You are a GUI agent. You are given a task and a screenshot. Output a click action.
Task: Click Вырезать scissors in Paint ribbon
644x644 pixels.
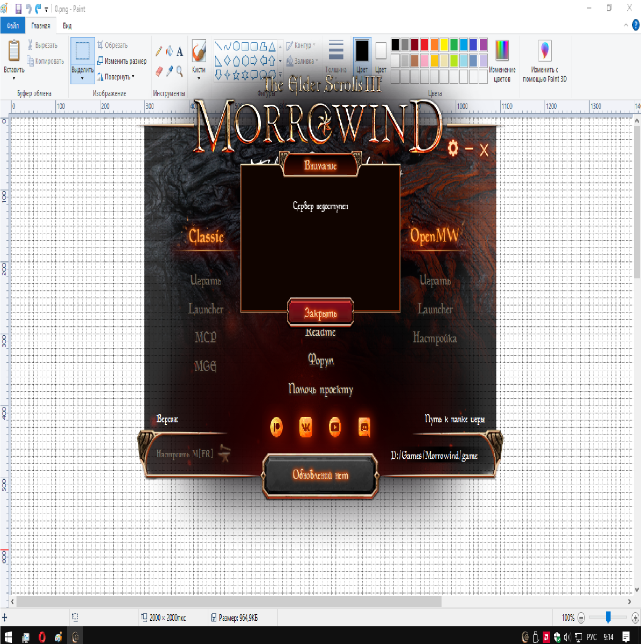point(42,45)
